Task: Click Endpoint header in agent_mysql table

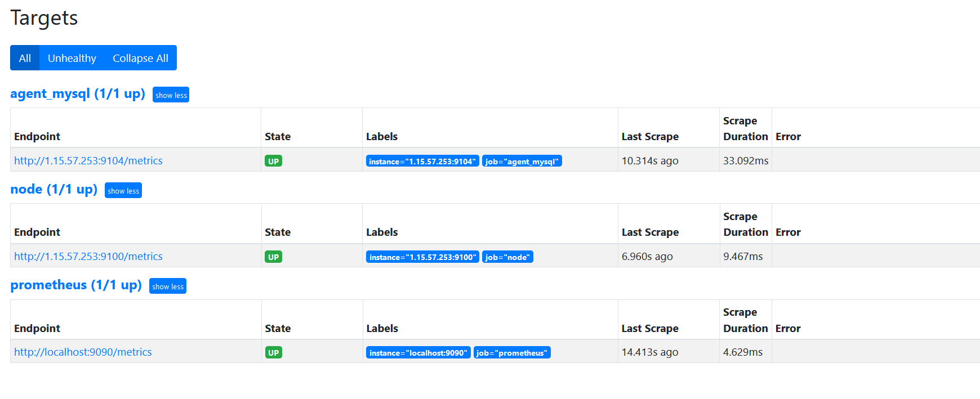Action: 37,136
